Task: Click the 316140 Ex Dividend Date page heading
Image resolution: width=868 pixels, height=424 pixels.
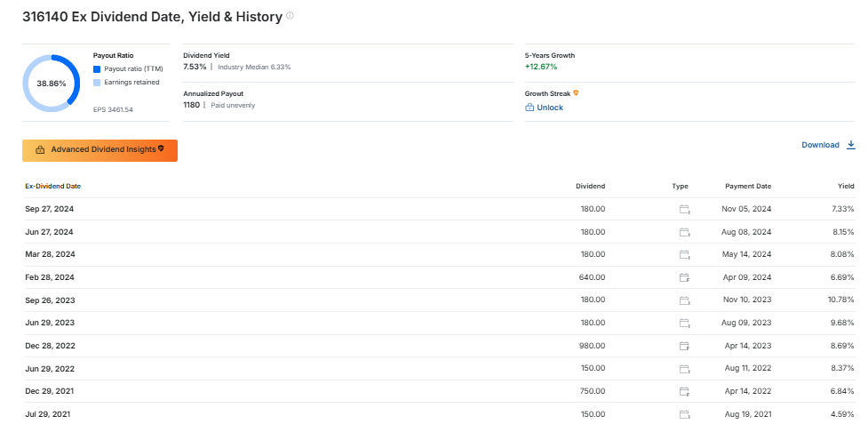Action: [x=152, y=17]
